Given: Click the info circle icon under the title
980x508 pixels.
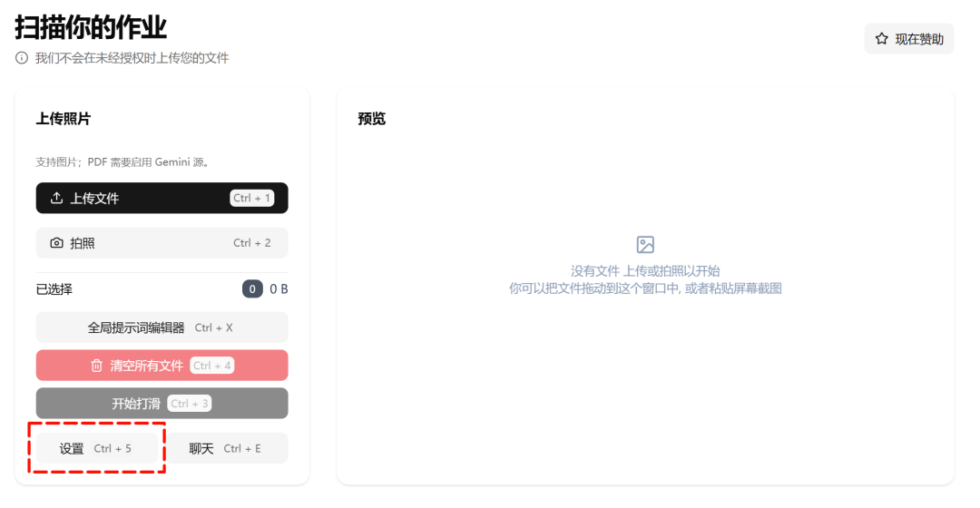Looking at the screenshot, I should pyautogui.click(x=22, y=58).
